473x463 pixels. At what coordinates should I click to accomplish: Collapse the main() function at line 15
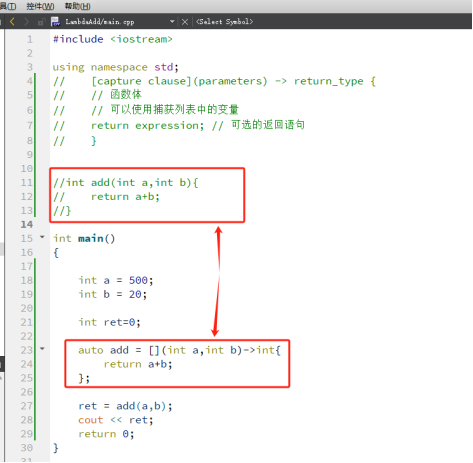[x=42, y=237]
